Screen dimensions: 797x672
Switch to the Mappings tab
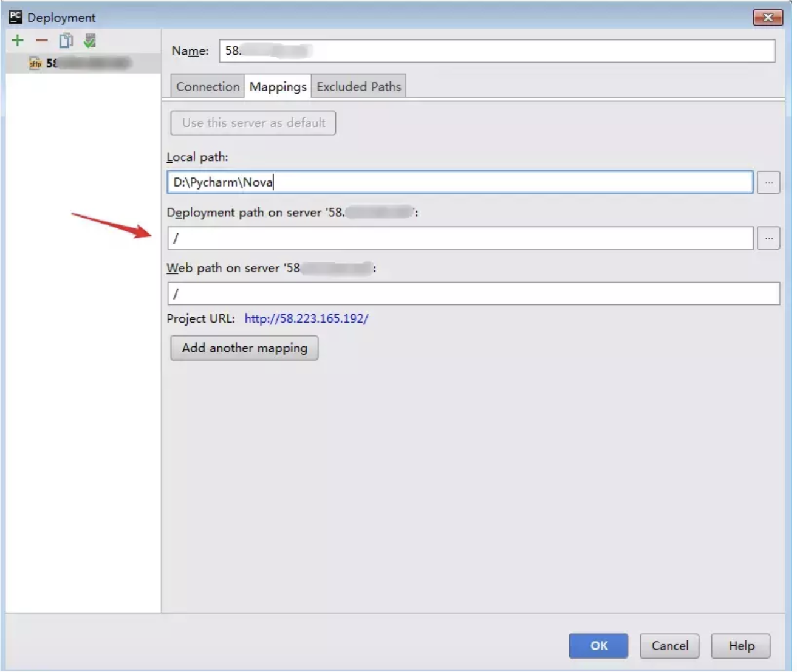pos(278,86)
